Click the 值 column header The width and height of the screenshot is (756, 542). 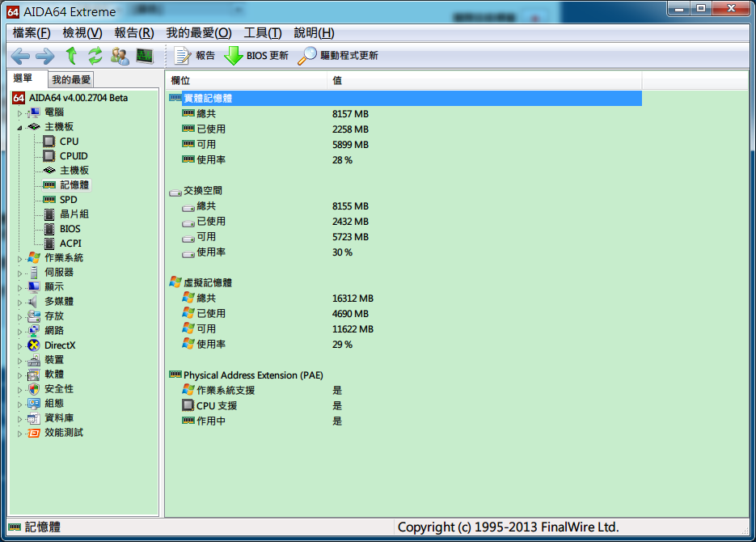point(484,80)
